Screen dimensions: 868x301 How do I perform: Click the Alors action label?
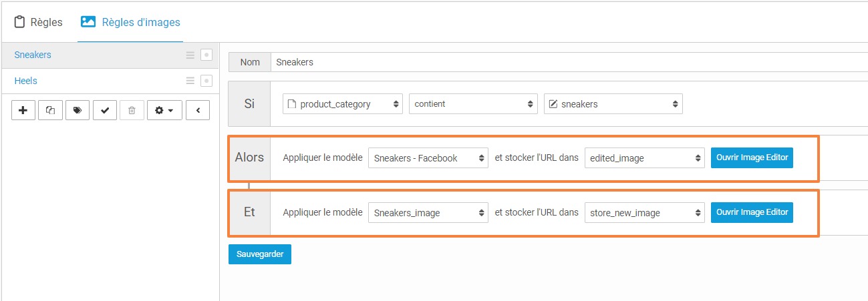[249, 158]
